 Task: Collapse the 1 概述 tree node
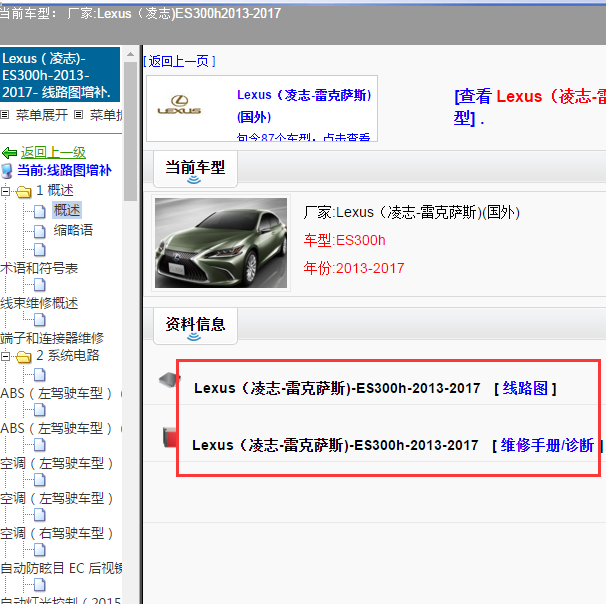(5, 191)
